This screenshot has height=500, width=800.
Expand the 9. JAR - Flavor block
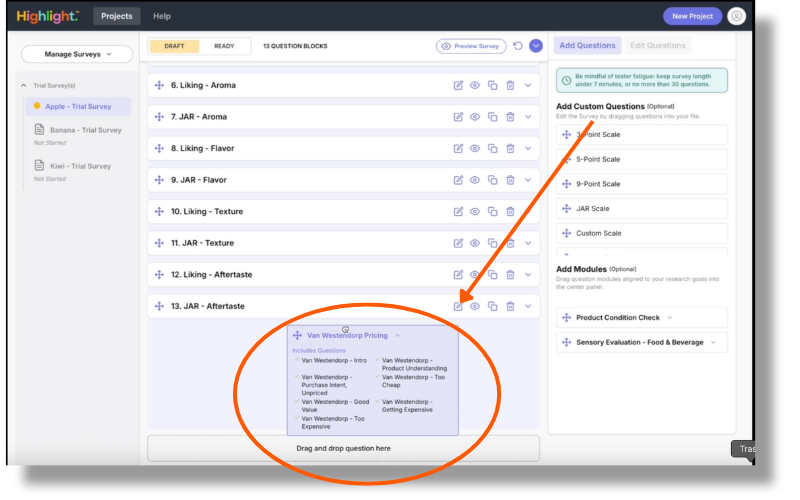[x=528, y=180]
